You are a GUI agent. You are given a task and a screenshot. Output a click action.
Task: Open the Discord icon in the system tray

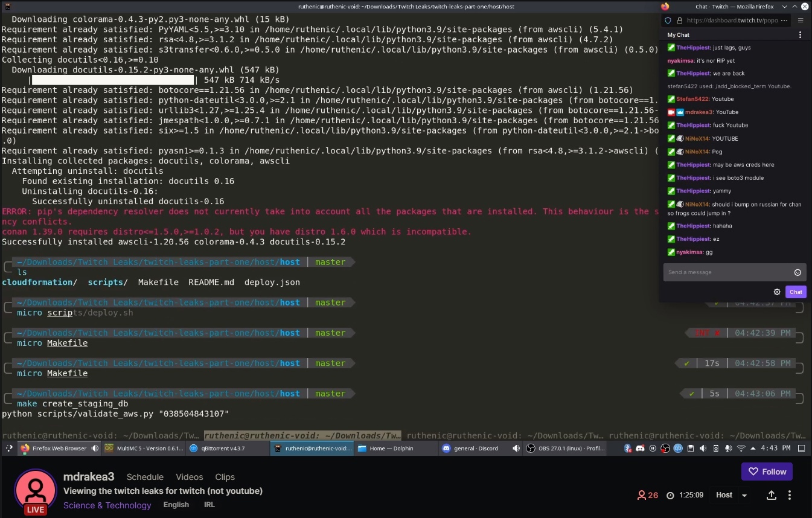click(640, 449)
